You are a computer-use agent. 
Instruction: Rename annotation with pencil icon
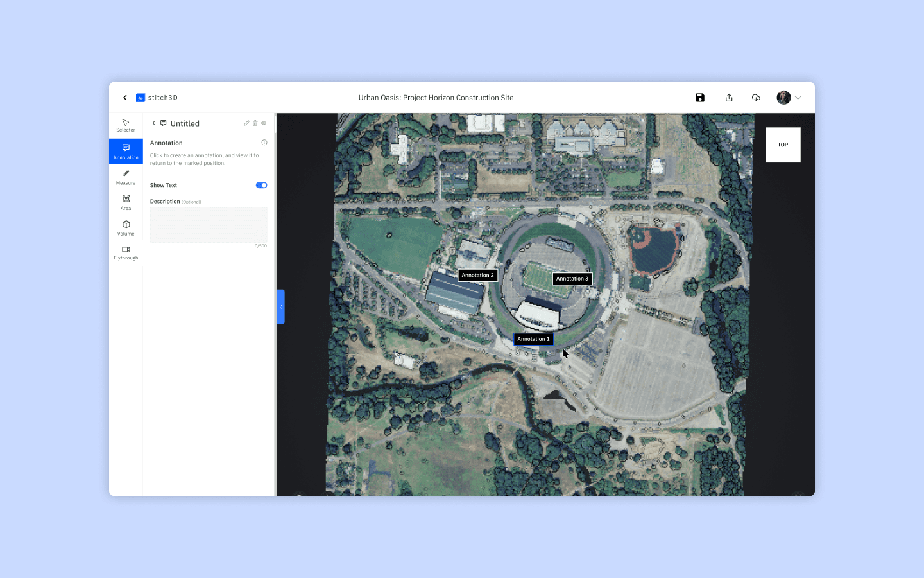pyautogui.click(x=246, y=123)
